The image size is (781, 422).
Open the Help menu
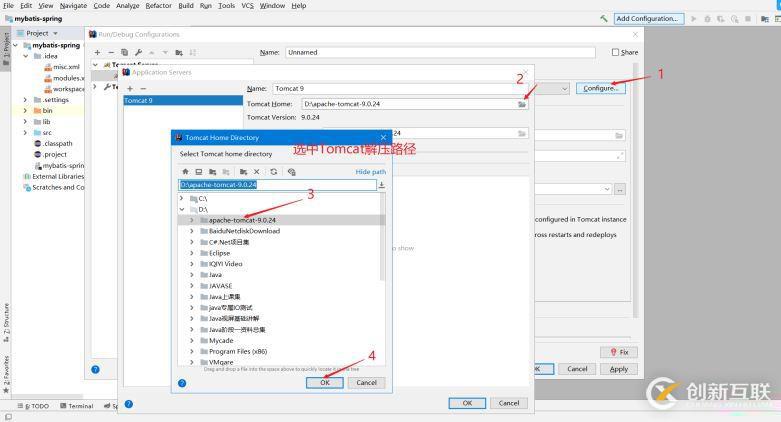[x=299, y=5]
